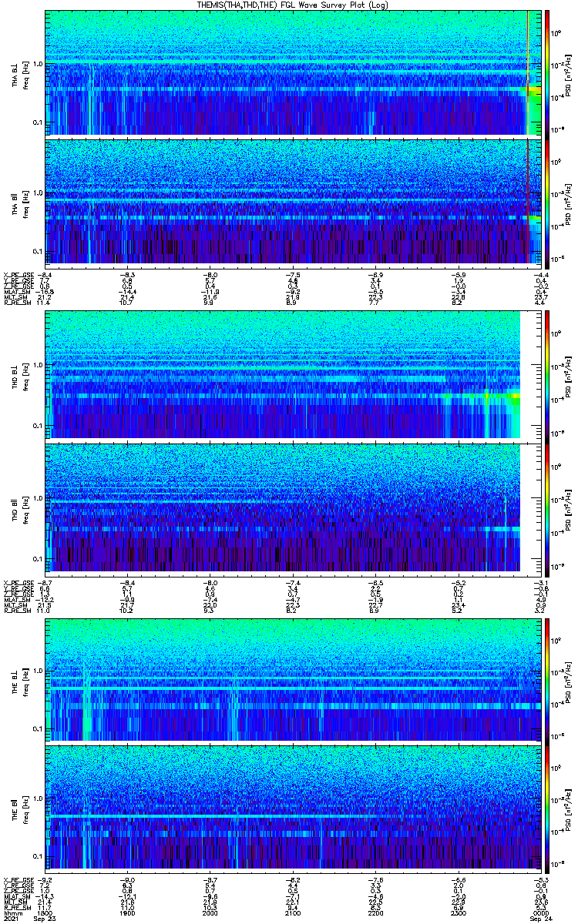Click the "2021" year label
Image resolution: width=578 pixels, height=924 pixels.
[x=11, y=918]
